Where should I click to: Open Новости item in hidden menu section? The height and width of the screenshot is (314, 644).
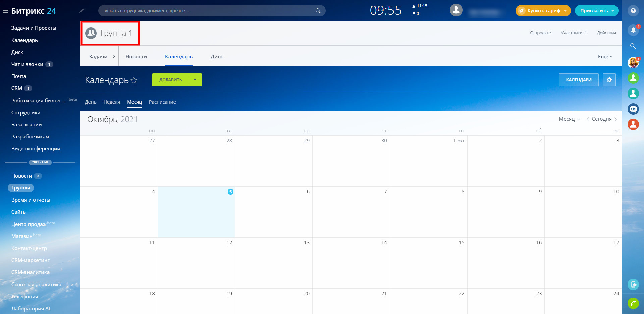22,176
